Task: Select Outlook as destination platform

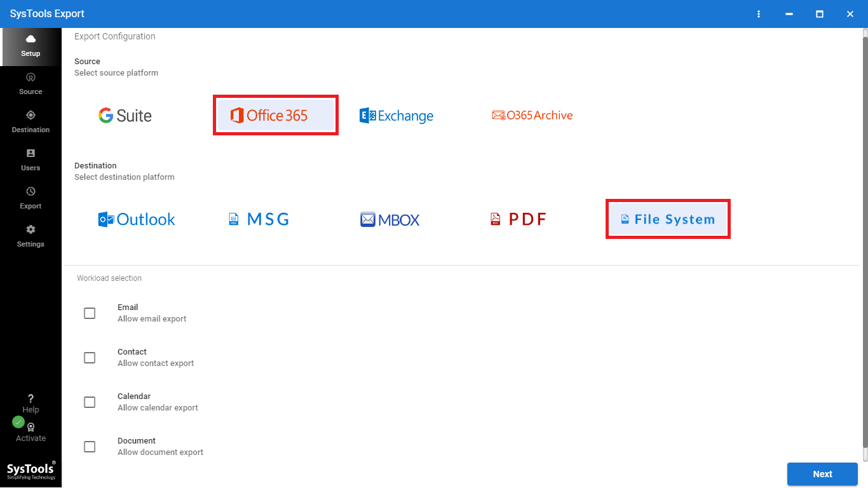Action: [137, 219]
